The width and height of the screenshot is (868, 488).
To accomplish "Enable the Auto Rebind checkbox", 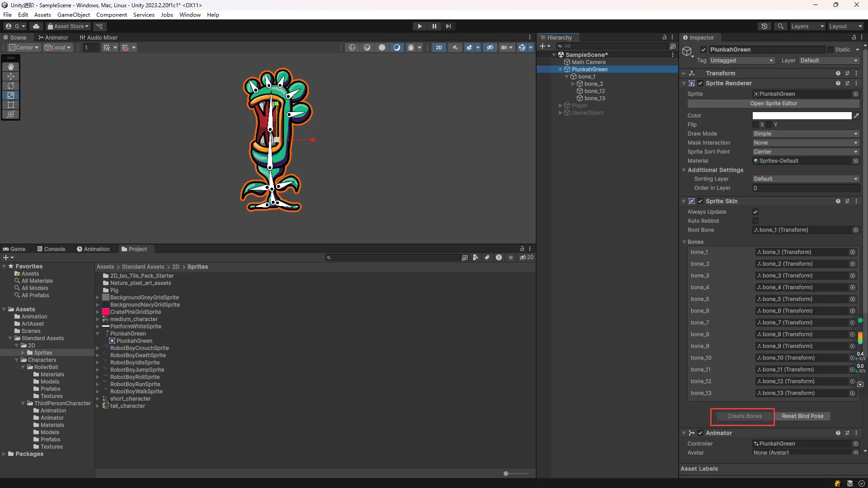I will pos(755,221).
